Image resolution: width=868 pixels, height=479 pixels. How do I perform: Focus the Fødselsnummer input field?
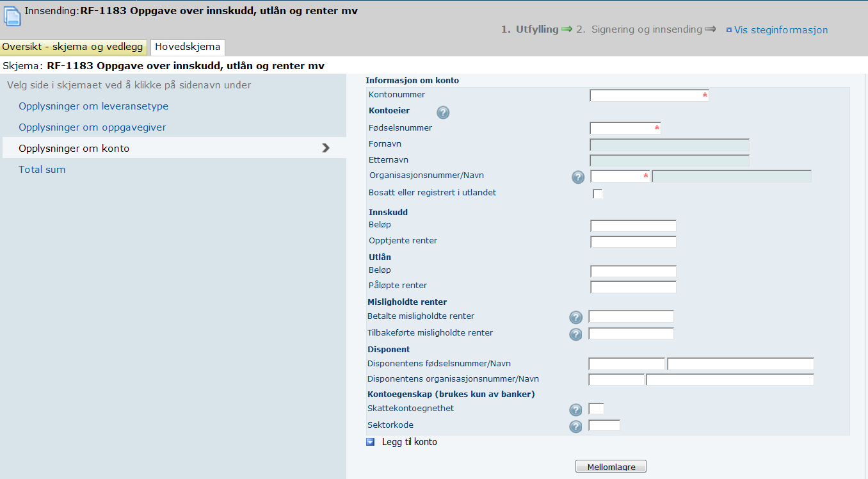click(625, 128)
